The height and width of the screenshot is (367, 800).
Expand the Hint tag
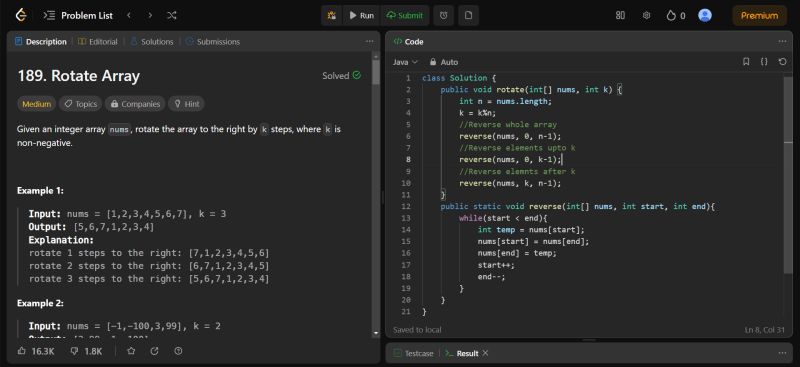click(186, 104)
